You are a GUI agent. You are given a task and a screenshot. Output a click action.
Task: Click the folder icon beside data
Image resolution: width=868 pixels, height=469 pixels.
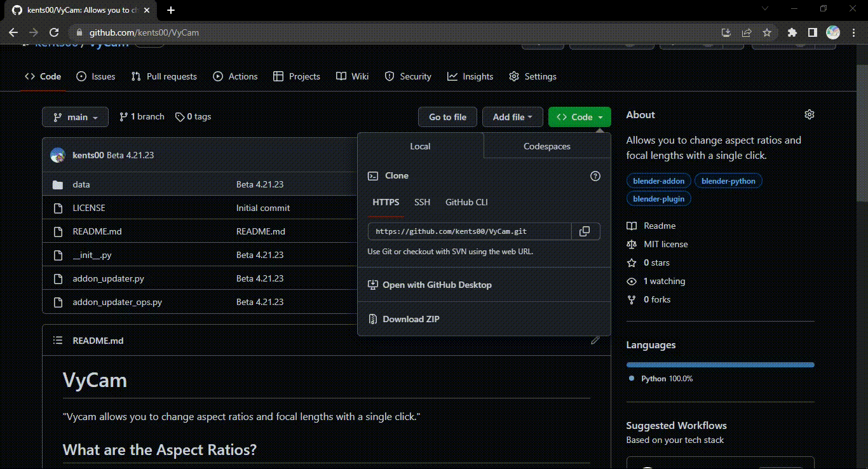tap(58, 184)
